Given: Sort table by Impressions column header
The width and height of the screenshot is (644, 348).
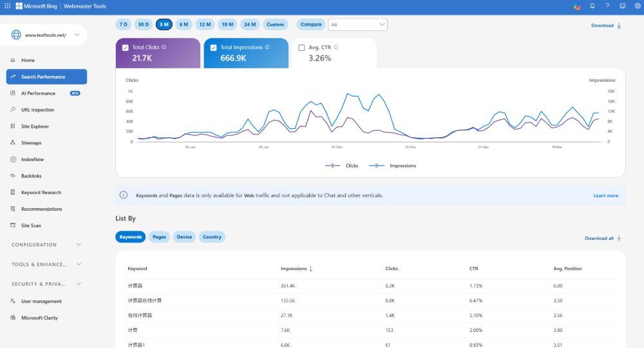Looking at the screenshot, I should [296, 269].
